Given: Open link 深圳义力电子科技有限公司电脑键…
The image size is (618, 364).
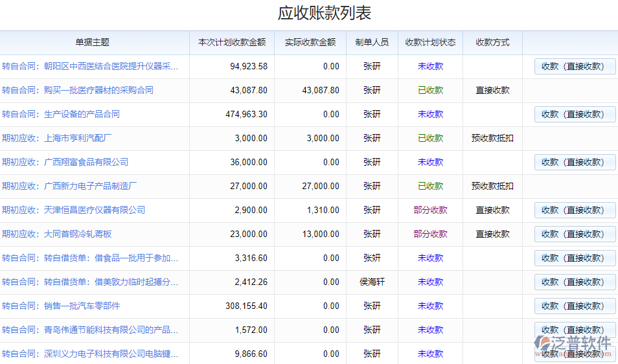Looking at the screenshot, I should pos(111,354).
